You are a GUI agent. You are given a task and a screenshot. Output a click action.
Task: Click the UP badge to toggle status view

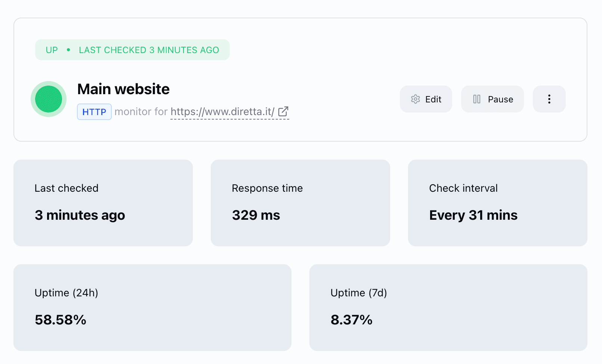pyautogui.click(x=52, y=50)
